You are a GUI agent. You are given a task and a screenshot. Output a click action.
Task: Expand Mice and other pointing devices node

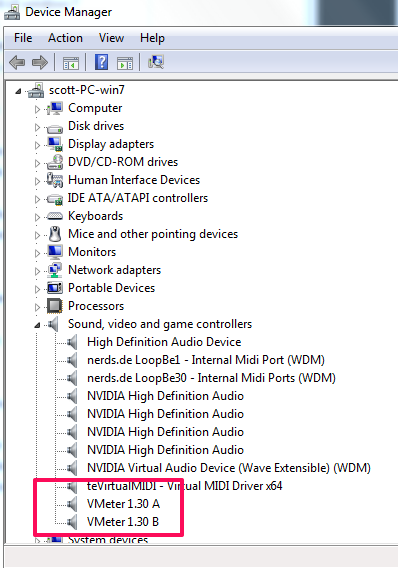(37, 235)
